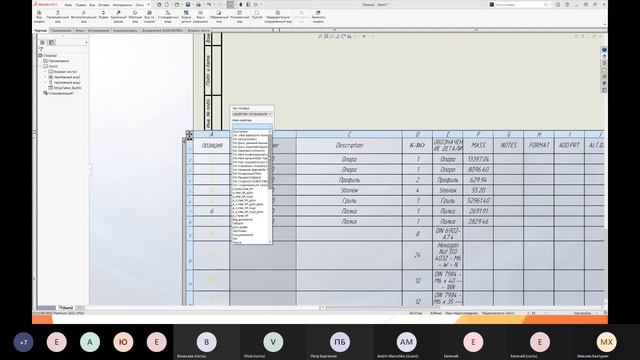This screenshot has width=640, height=360.
Task: Open the PropertyManager tab icon
Action: coord(51,42)
